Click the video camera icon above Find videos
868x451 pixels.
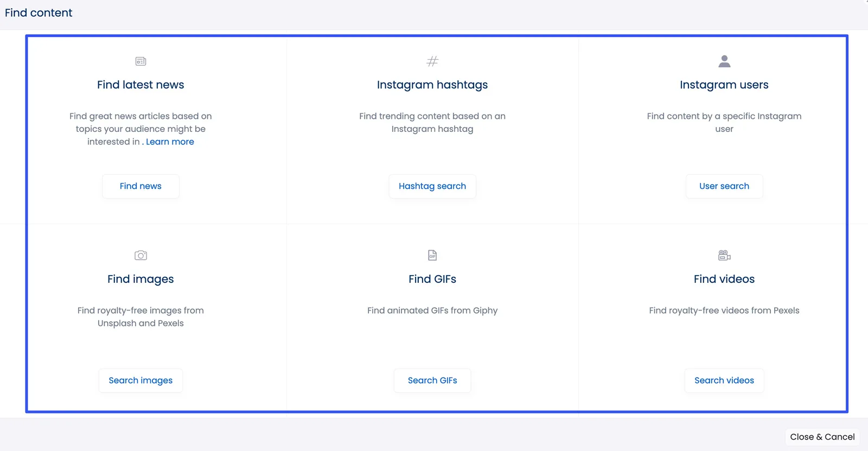724,255
